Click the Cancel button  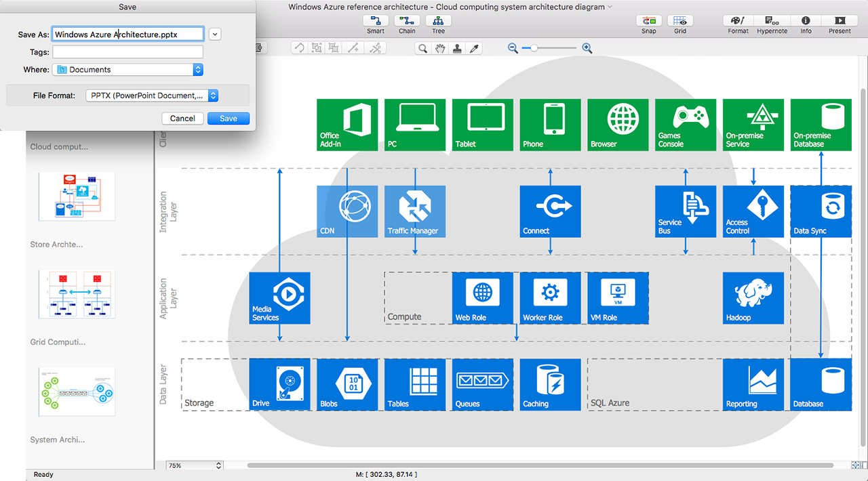tap(182, 119)
